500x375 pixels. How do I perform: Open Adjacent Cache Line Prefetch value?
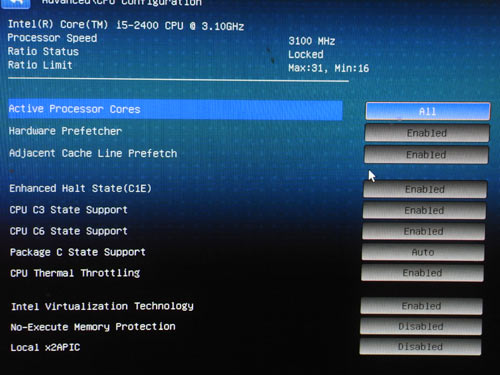(x=426, y=155)
